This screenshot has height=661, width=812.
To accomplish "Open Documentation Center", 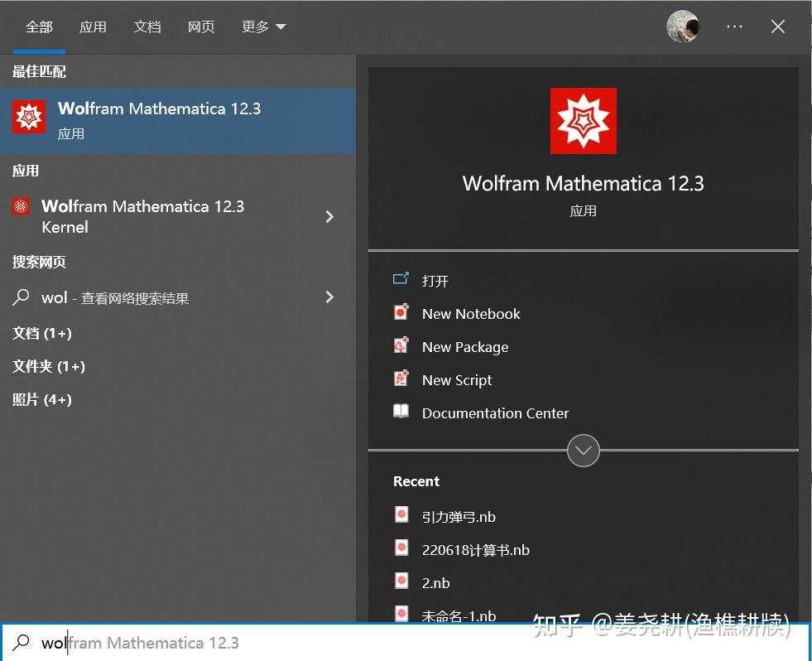I will click(495, 413).
